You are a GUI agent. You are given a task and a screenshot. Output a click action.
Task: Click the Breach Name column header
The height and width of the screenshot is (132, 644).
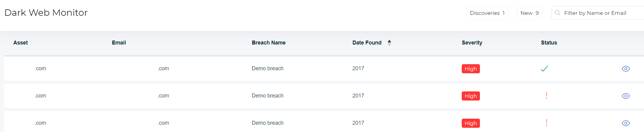tap(268, 43)
